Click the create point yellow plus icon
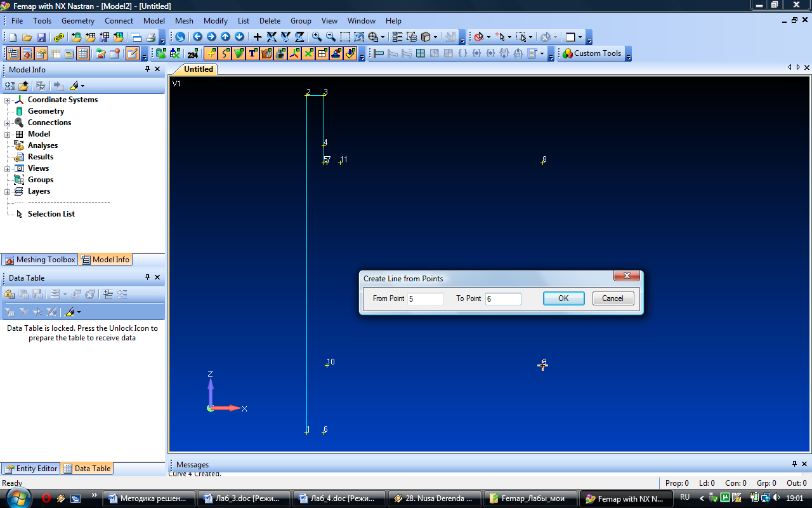The image size is (812, 508). 211,54
